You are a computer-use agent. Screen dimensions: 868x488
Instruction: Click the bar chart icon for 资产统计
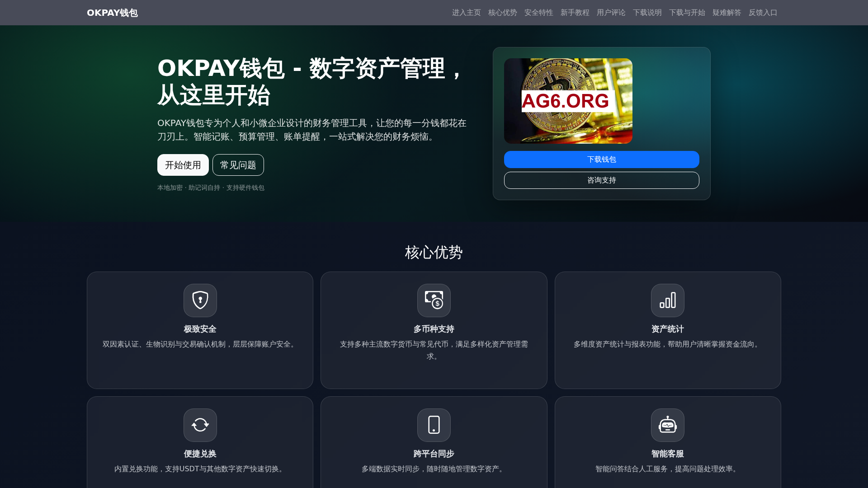pyautogui.click(x=668, y=300)
